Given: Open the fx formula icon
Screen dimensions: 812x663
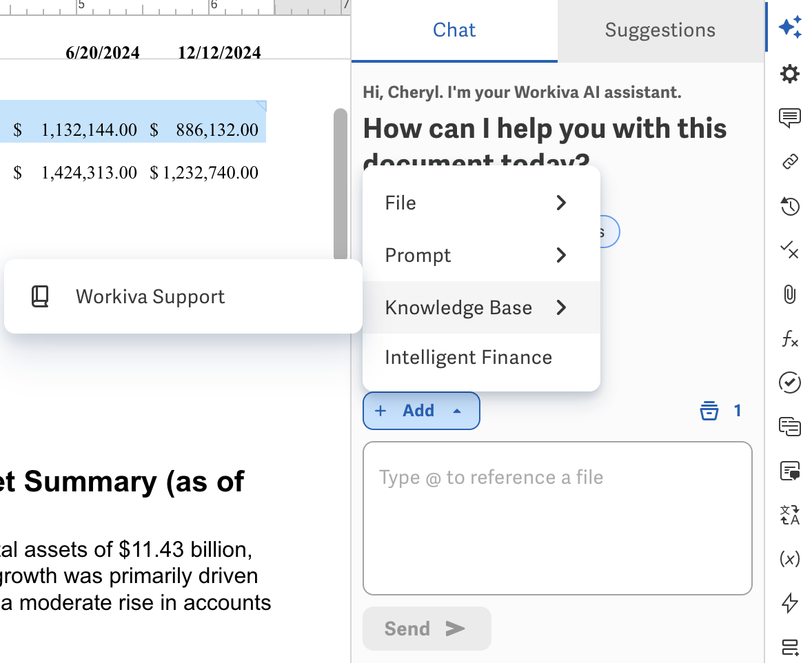Looking at the screenshot, I should click(790, 339).
